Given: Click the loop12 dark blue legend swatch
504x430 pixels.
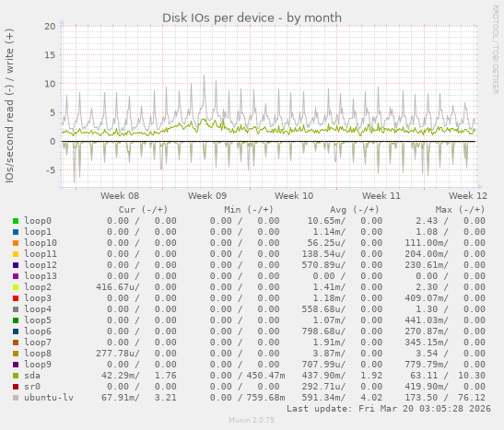Looking at the screenshot, I should tap(16, 265).
